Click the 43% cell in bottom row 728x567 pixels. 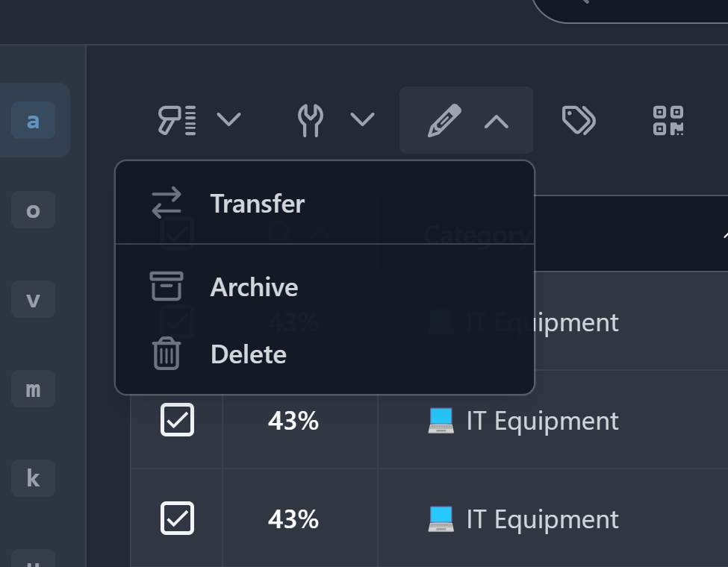coord(293,519)
